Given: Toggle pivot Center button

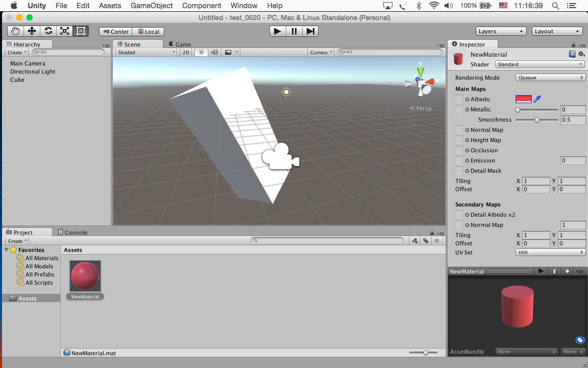Looking at the screenshot, I should point(116,31).
